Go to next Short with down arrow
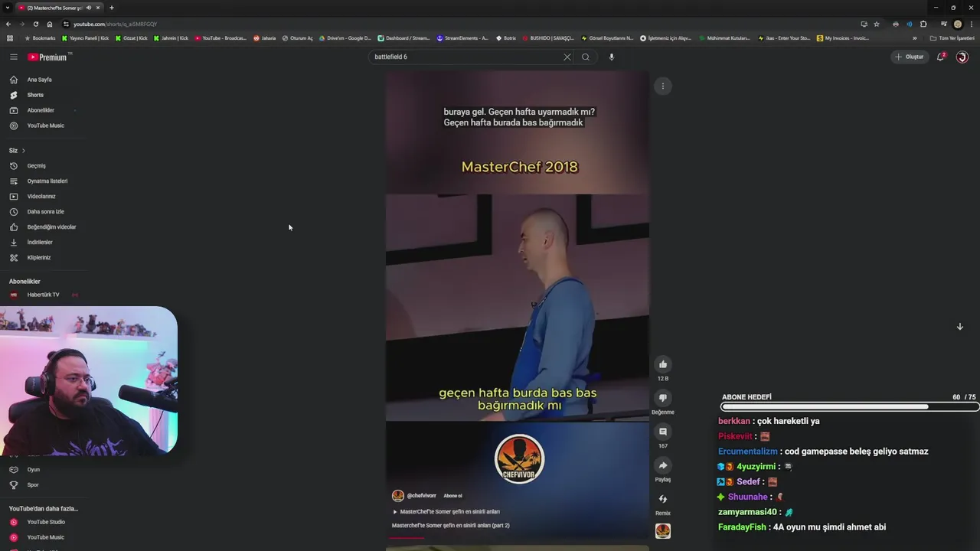Image resolution: width=980 pixels, height=551 pixels. 959,327
